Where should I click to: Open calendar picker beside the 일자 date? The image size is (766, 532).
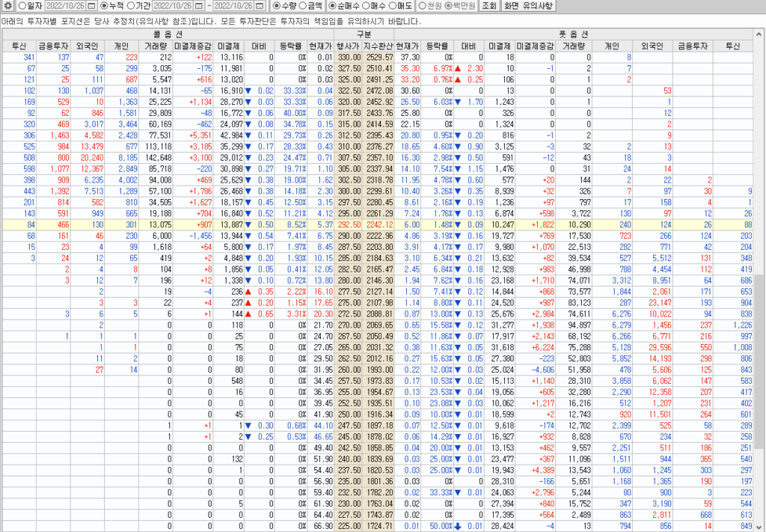point(91,6)
